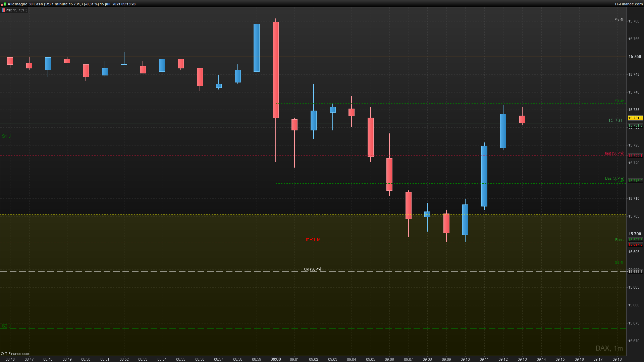
Task: Select the yellow 15 731,3 current price tag
Action: coord(635,118)
